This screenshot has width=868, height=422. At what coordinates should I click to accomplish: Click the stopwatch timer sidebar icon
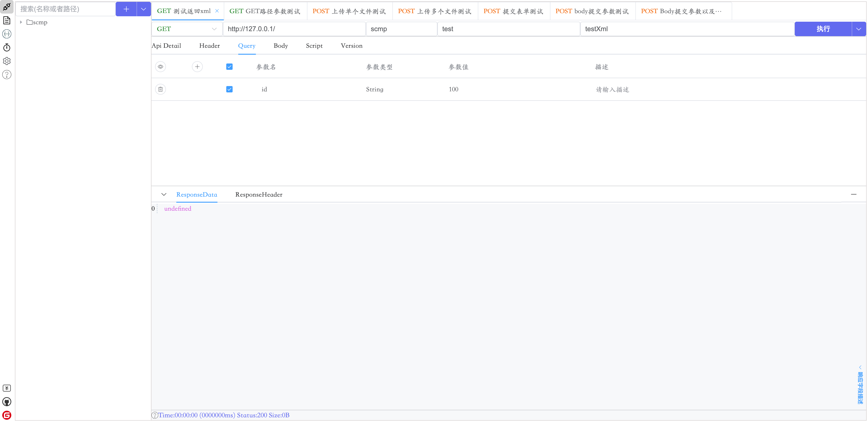tap(7, 47)
